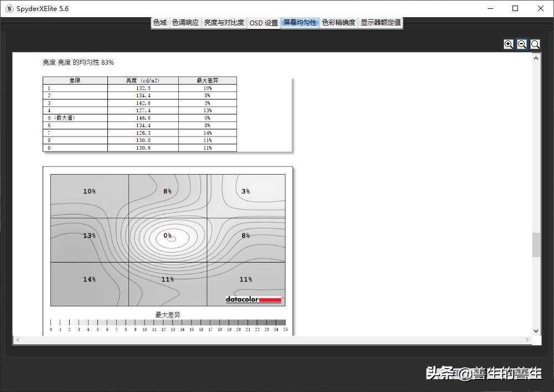Open the 色调响应 tab
Image resolution: width=554 pixels, height=392 pixels.
[x=185, y=23]
